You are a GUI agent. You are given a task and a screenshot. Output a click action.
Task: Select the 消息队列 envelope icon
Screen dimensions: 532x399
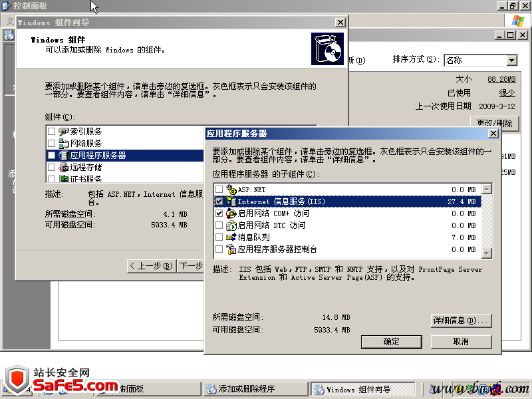click(231, 237)
